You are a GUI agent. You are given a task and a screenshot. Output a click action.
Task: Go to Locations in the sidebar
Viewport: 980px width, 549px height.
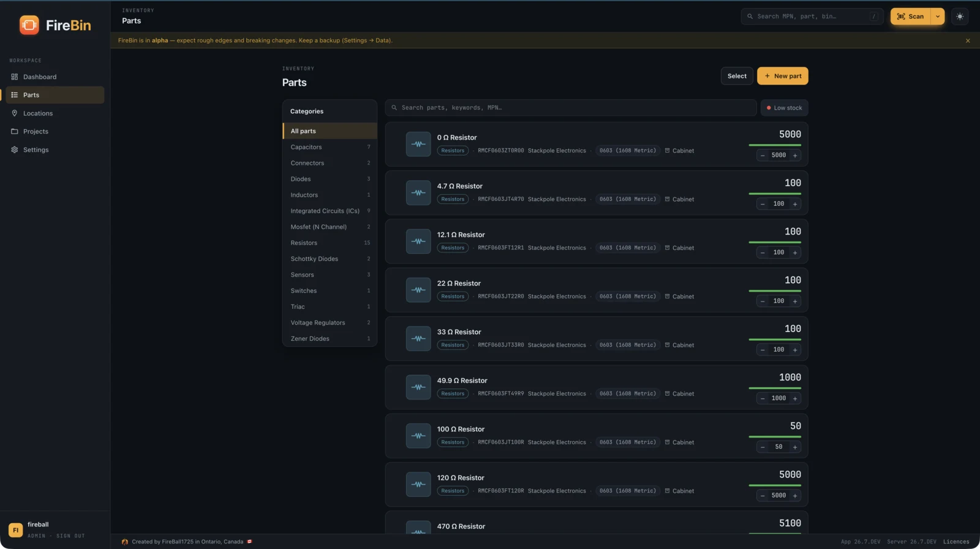55,113
